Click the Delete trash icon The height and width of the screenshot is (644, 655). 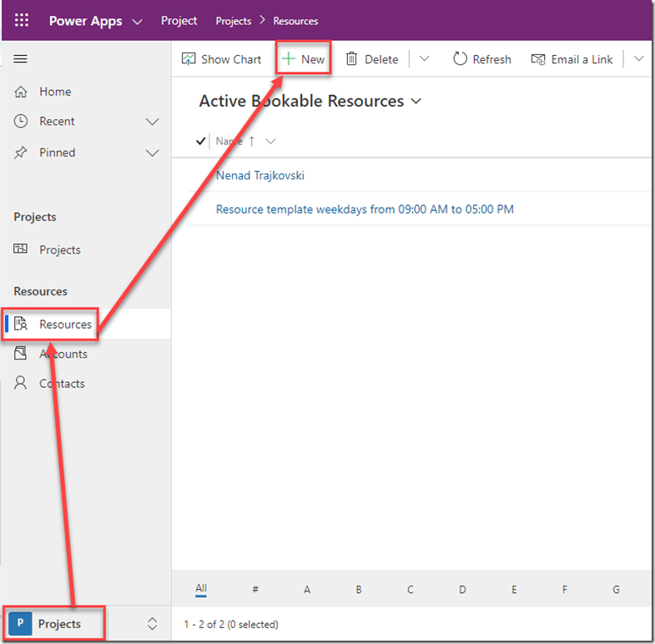352,59
